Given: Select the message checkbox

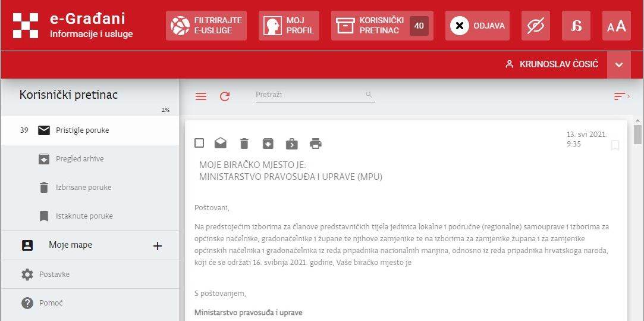Looking at the screenshot, I should [199, 143].
